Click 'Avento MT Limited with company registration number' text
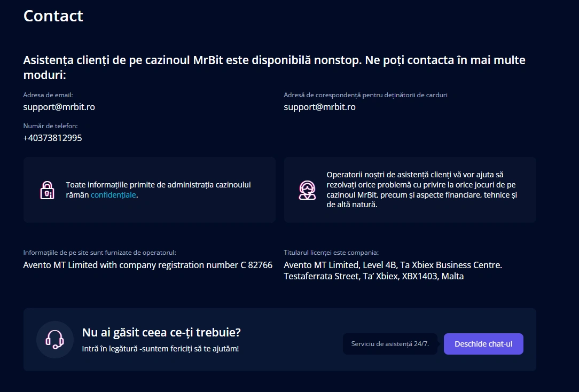The height and width of the screenshot is (392, 579). click(148, 265)
